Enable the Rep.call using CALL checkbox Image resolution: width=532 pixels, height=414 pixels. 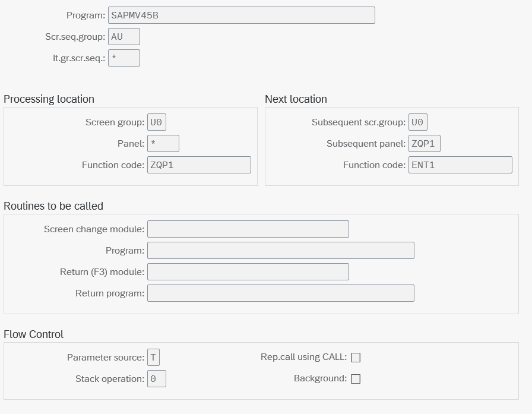(x=356, y=358)
